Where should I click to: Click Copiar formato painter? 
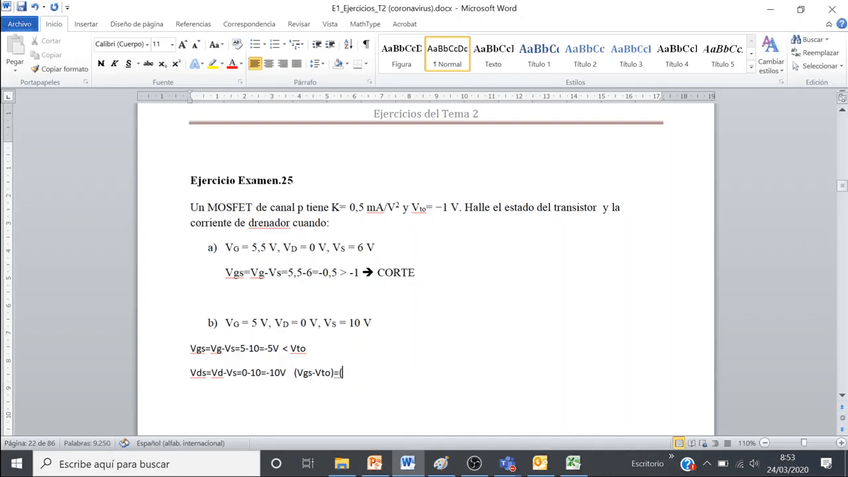59,69
